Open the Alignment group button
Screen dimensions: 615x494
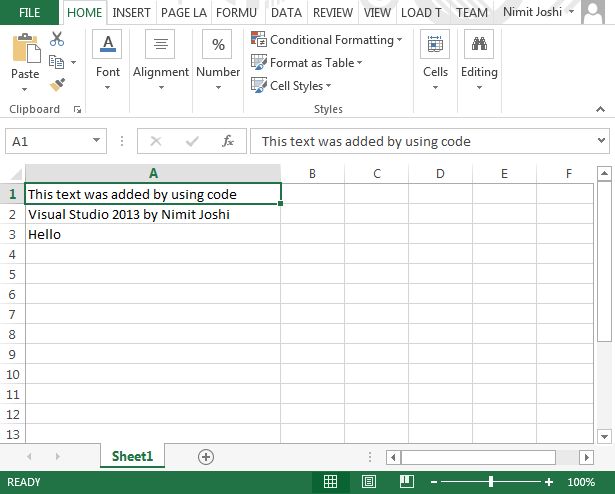(160, 44)
